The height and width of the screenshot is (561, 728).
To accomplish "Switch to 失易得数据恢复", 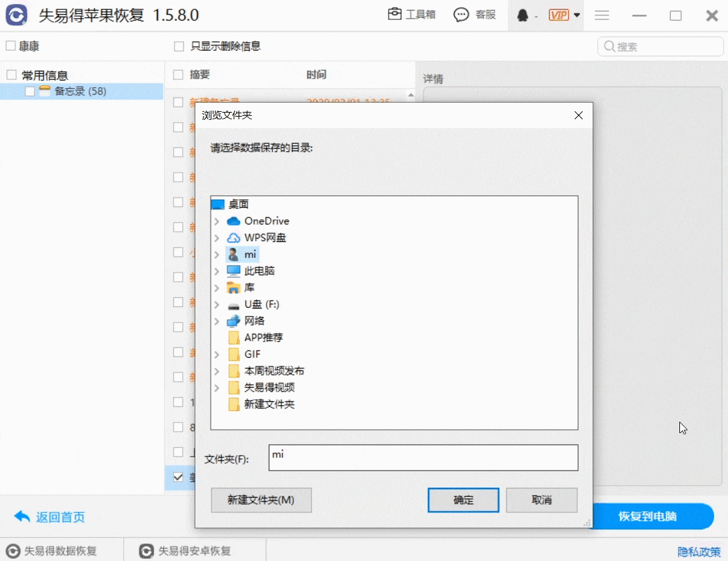I will 51,551.
